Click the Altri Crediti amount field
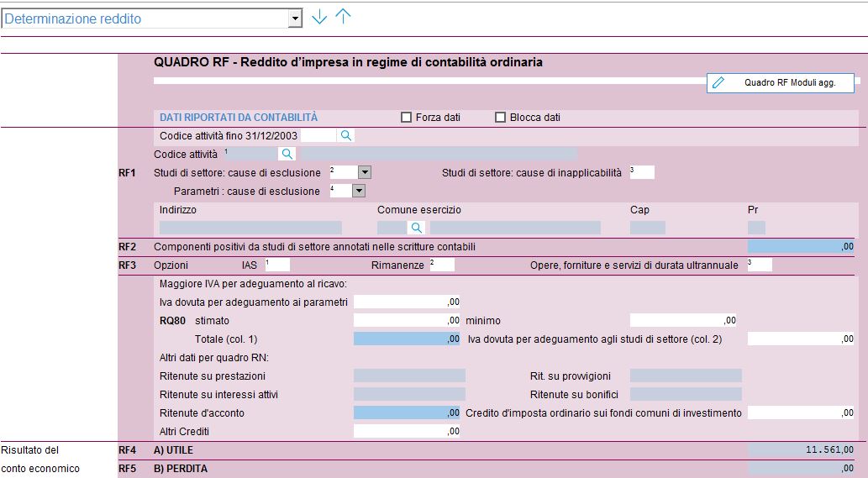The width and height of the screenshot is (868, 478). [x=407, y=432]
